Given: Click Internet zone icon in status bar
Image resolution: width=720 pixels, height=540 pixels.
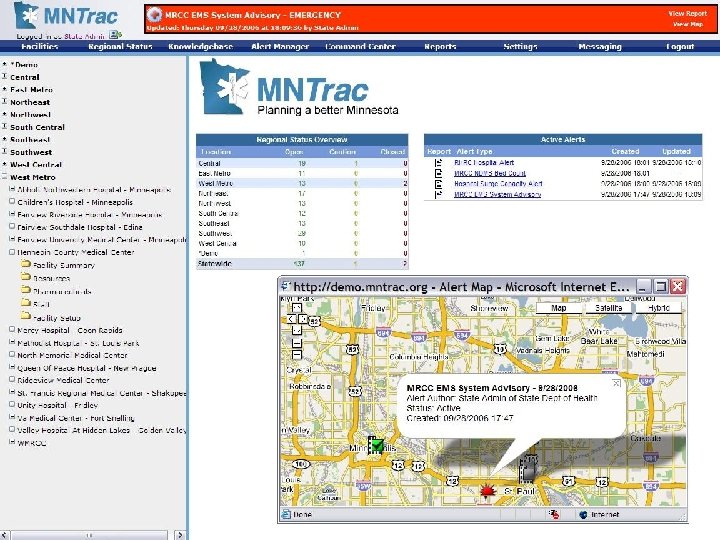Looking at the screenshot, I should tap(583, 515).
